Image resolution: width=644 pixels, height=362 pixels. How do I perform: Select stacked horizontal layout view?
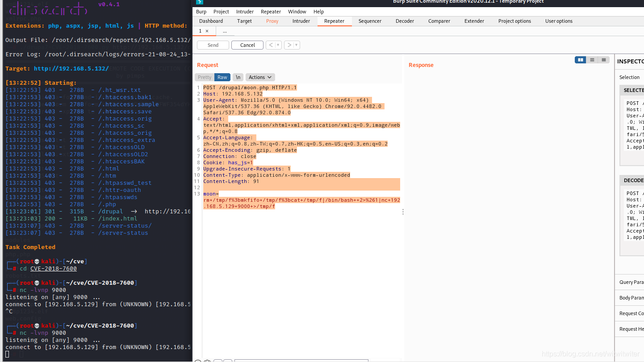592,60
